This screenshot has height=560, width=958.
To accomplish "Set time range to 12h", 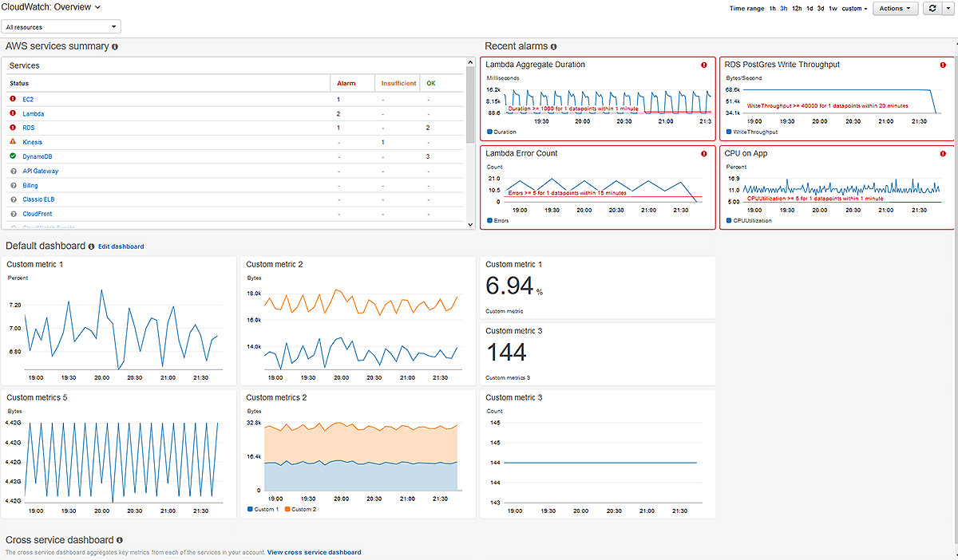I will coord(797,9).
